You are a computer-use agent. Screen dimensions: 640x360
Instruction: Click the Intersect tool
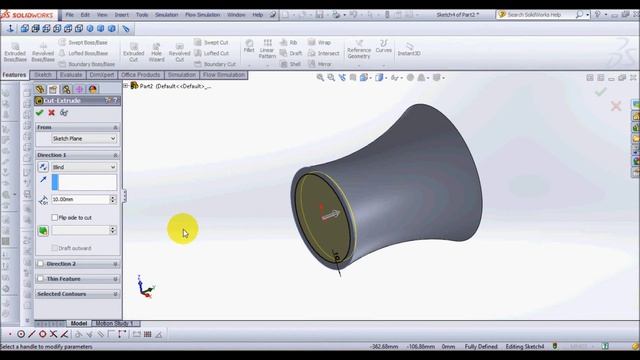324,53
